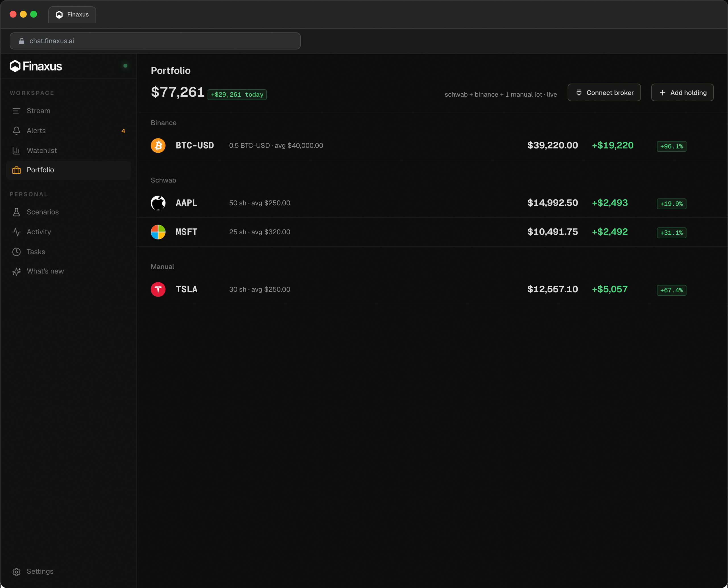Click the BTC-USD ticker symbol
This screenshot has width=728, height=588.
point(195,146)
